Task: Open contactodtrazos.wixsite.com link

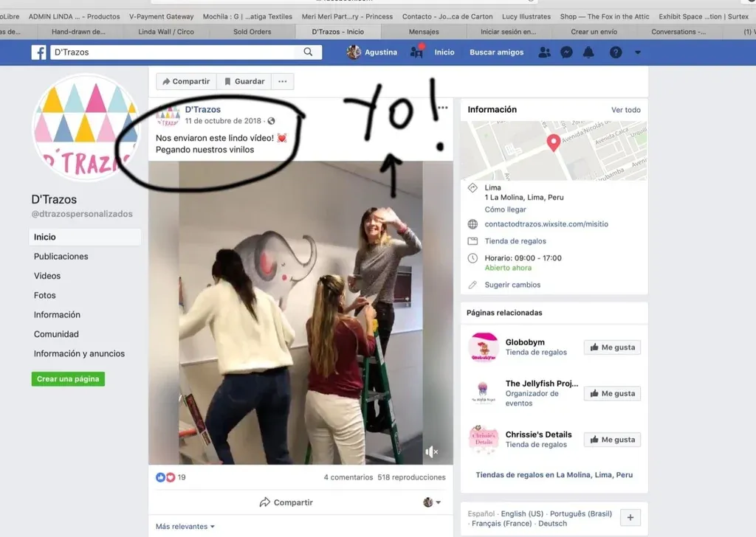Action: (546, 224)
